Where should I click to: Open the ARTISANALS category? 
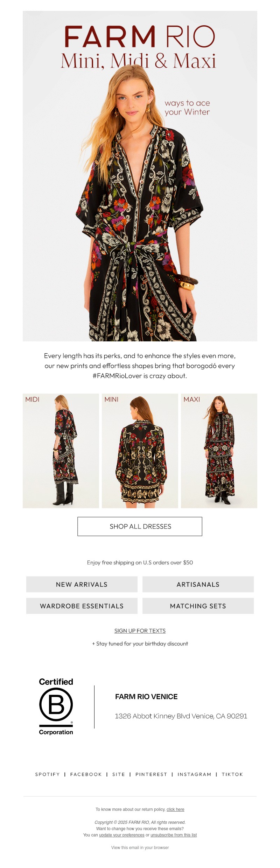coord(198,585)
